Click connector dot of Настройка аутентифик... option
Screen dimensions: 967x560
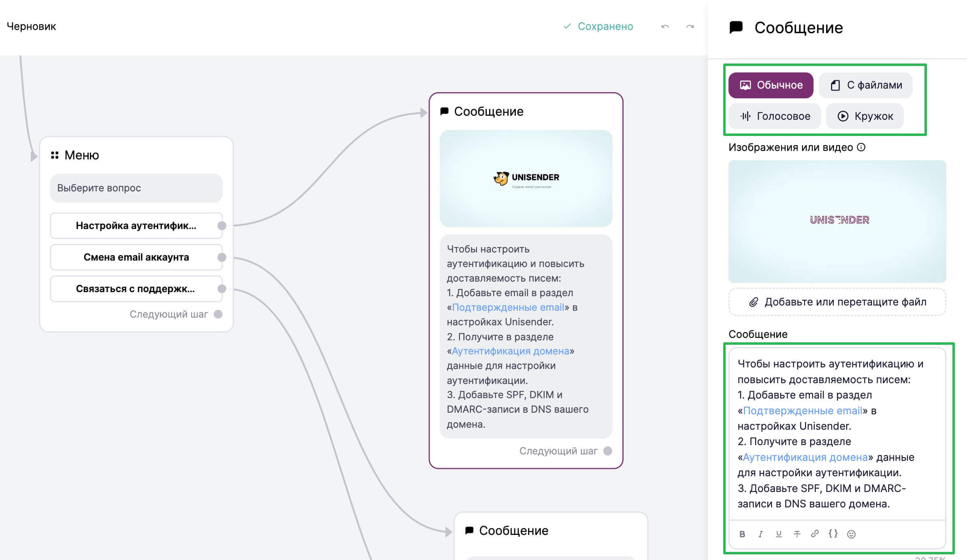(x=222, y=226)
